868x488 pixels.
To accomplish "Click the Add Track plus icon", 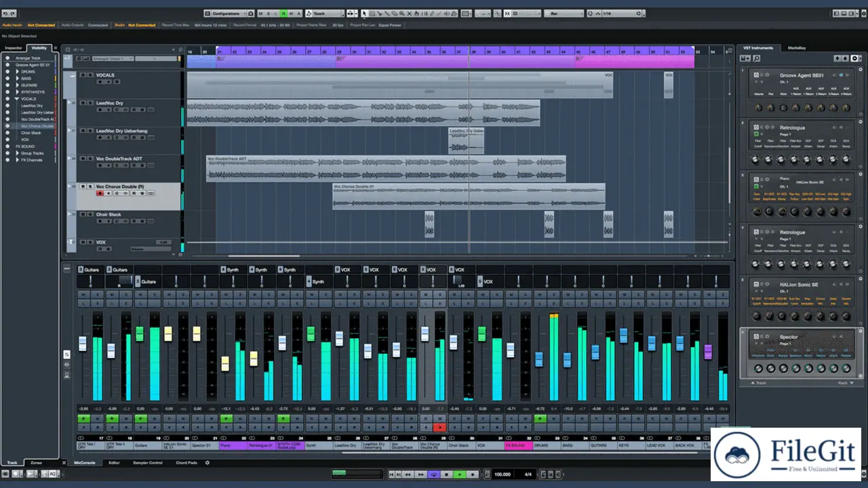I will (173, 49).
